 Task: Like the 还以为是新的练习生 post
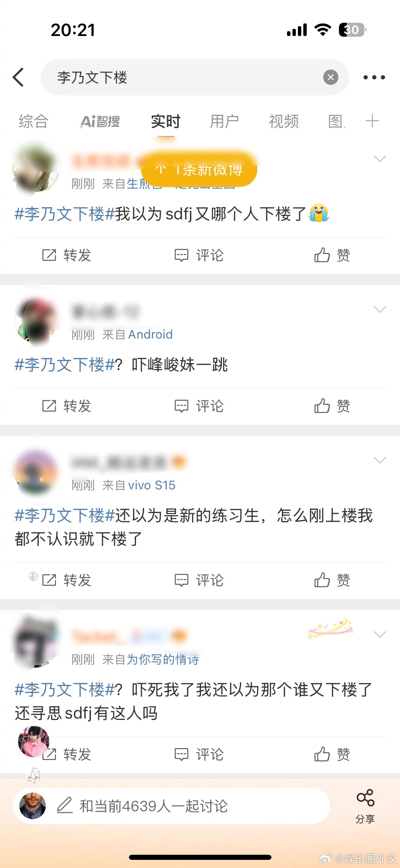click(332, 580)
